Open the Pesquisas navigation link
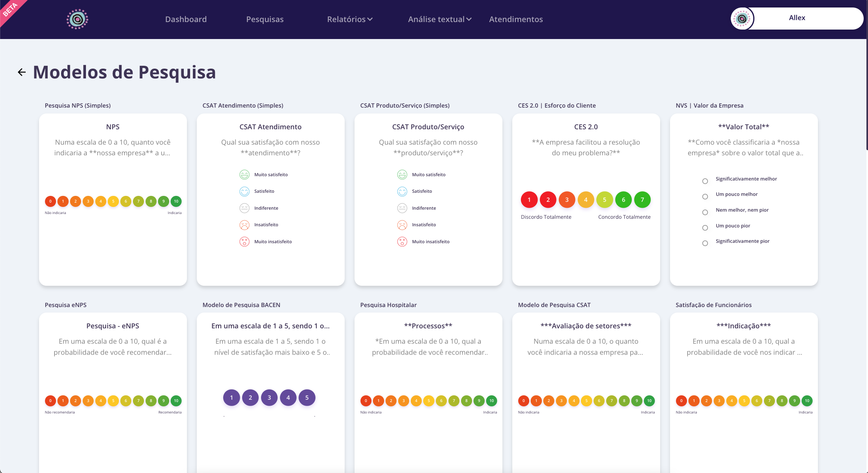The image size is (868, 473). pos(265,19)
